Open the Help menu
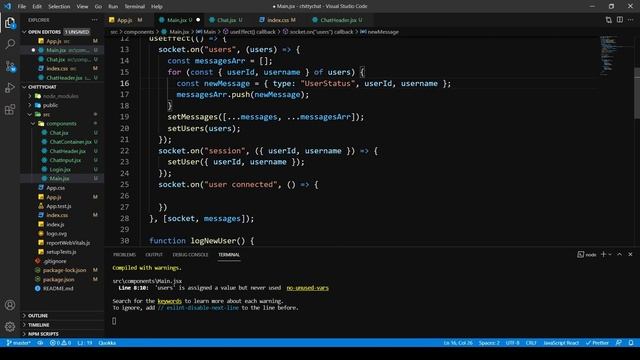Image resolution: width=640 pixels, height=360 pixels. pos(157,6)
